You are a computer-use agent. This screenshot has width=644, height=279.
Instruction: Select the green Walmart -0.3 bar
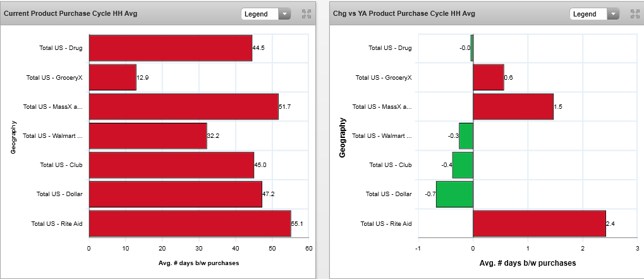466,135
